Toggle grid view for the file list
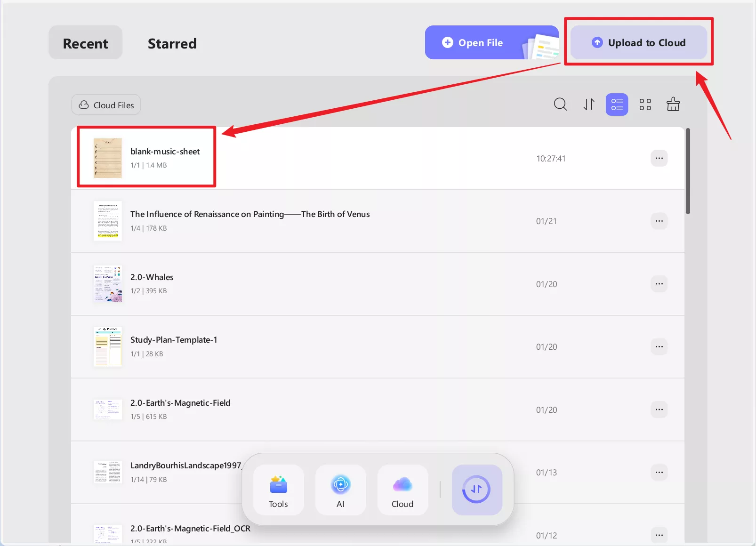Image resolution: width=756 pixels, height=546 pixels. (645, 104)
